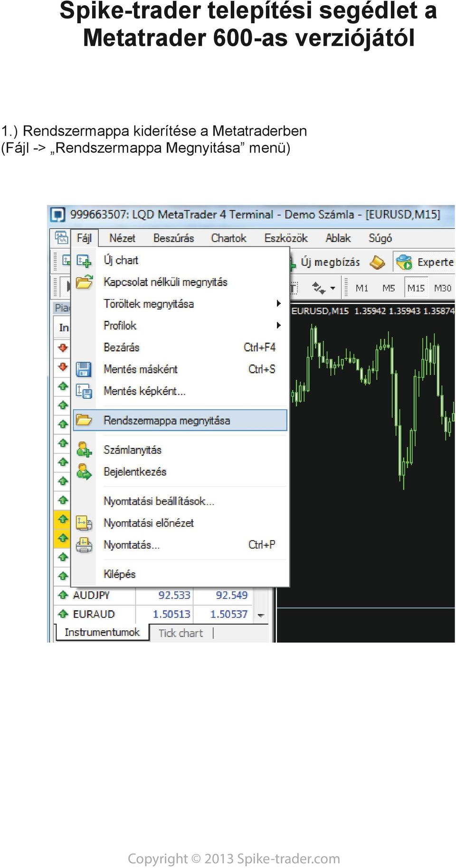Open the Chartok menu
The width and height of the screenshot is (456, 868).
[228, 238]
